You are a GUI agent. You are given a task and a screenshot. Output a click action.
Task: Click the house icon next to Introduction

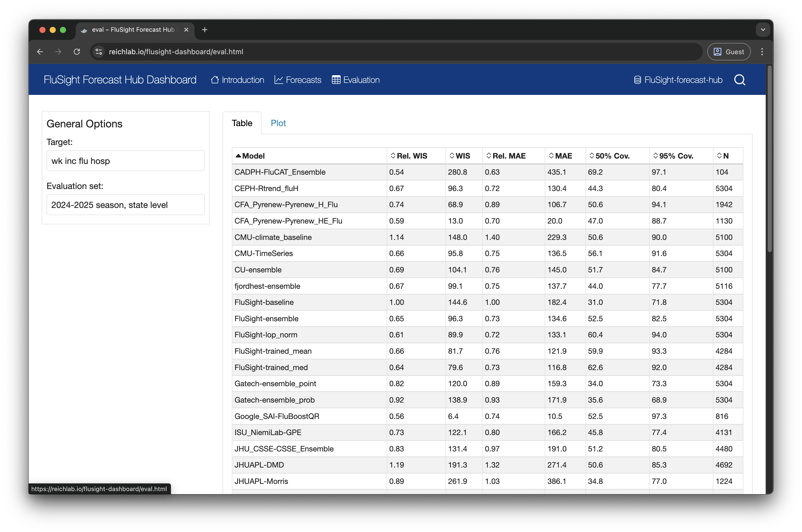tap(214, 80)
